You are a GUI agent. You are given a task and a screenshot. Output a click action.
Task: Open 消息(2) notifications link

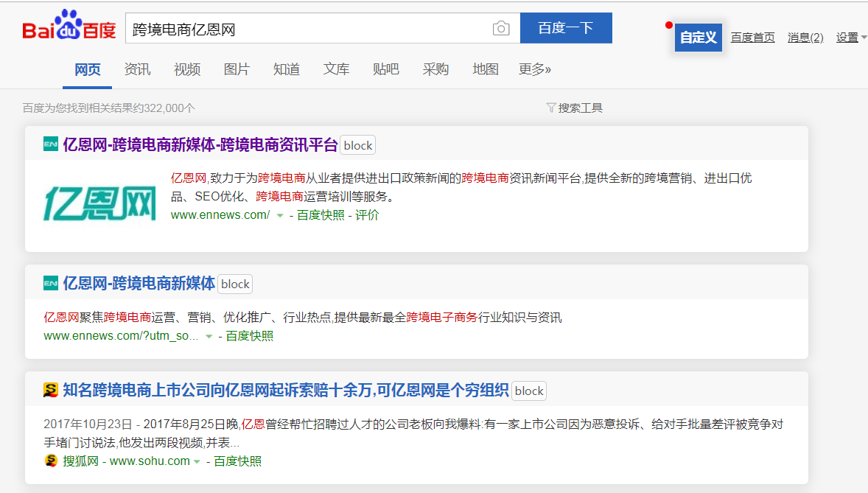point(805,37)
